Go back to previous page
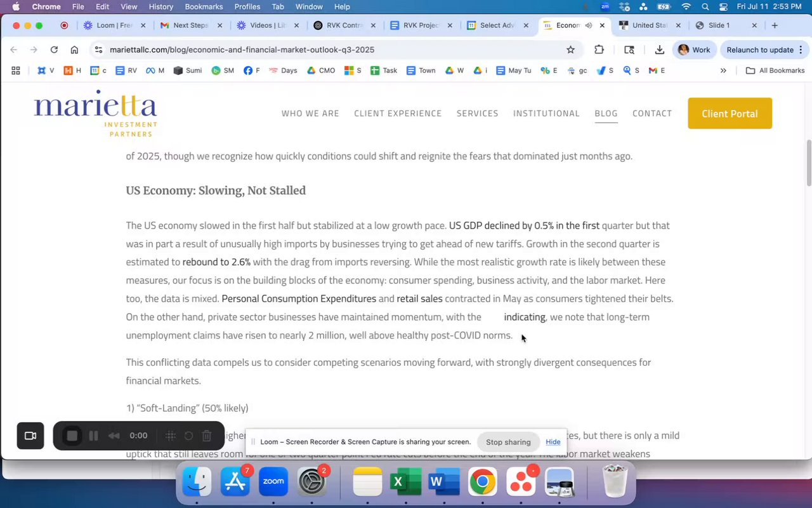Image resolution: width=812 pixels, height=508 pixels. click(x=14, y=50)
